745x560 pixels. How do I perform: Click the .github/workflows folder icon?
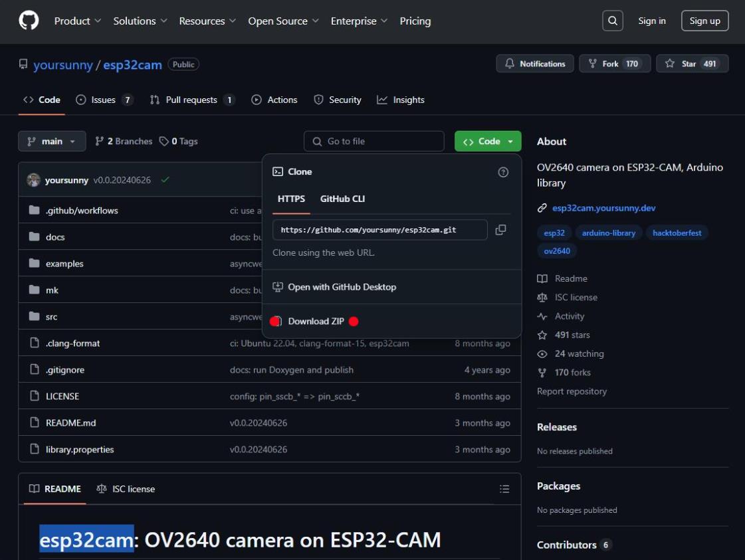[34, 210]
